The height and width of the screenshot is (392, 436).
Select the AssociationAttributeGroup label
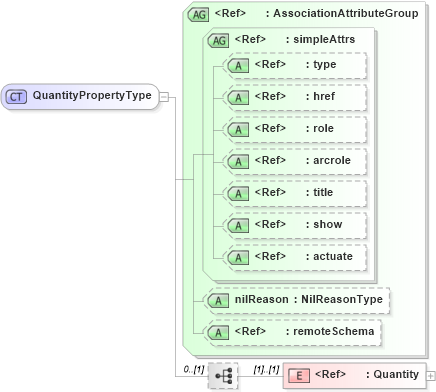(346, 13)
